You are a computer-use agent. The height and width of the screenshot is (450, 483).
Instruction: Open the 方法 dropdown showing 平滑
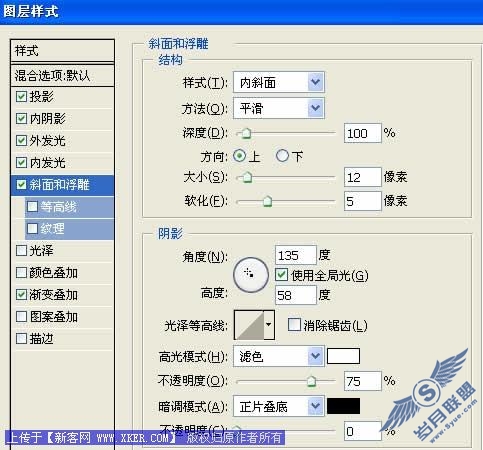pos(279,108)
